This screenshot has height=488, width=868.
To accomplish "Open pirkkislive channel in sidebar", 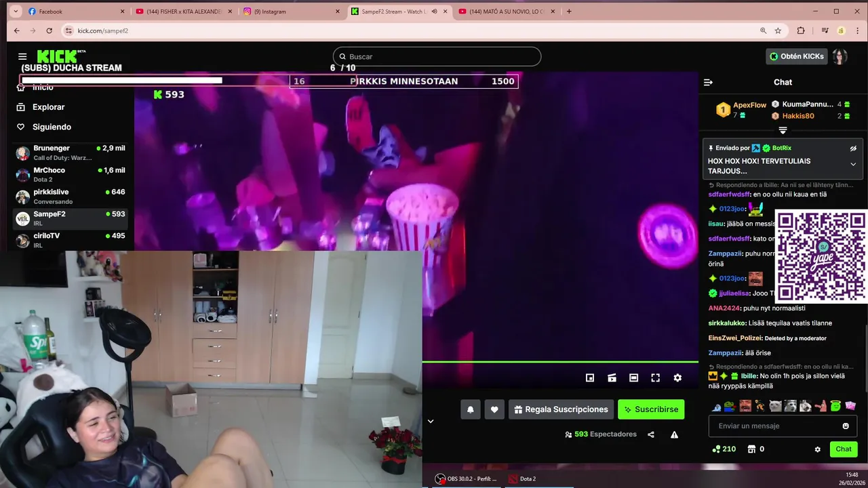I will [x=71, y=197].
